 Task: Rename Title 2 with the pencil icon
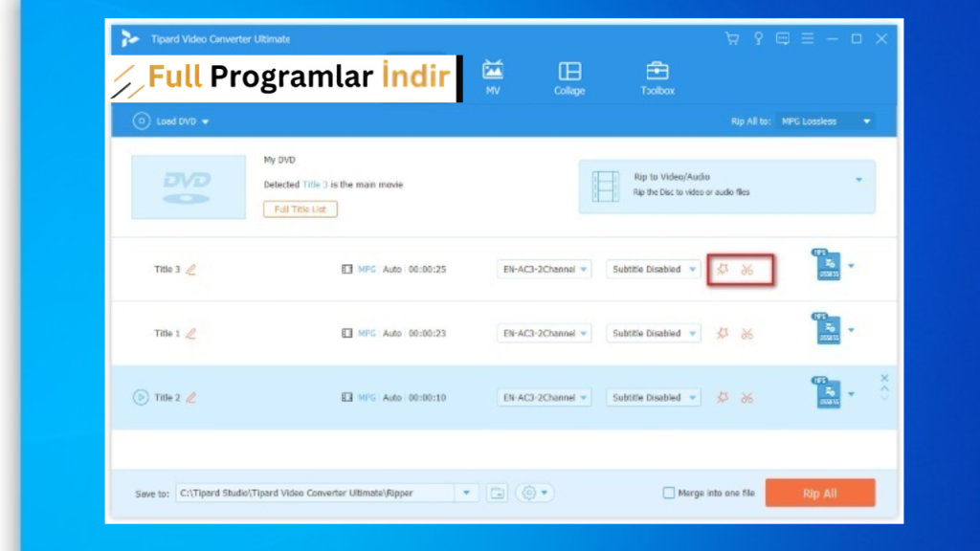pos(191,397)
